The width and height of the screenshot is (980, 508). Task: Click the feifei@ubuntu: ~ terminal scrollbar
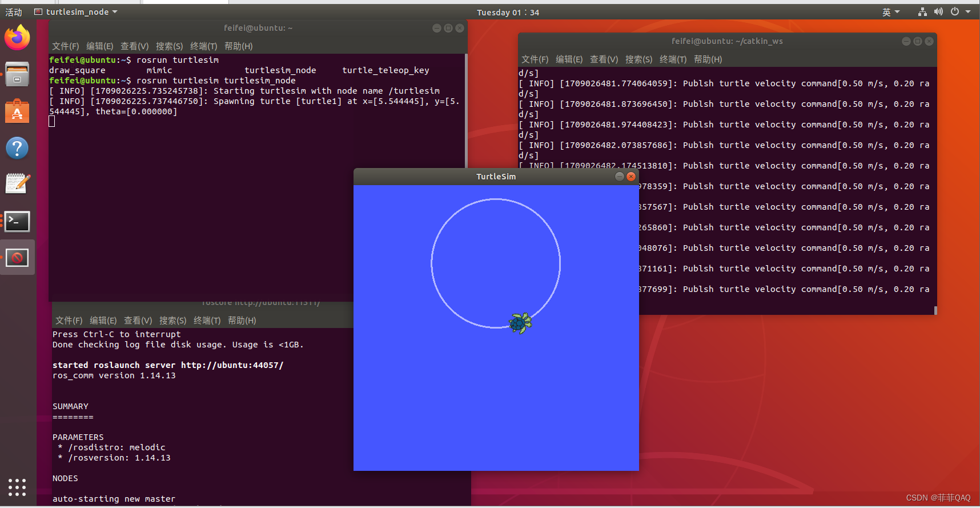tap(466, 111)
